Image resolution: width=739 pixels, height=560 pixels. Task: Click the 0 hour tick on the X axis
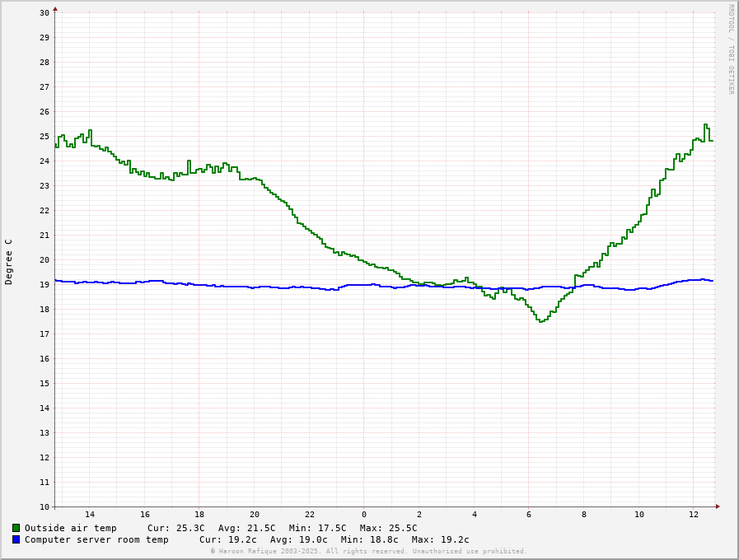point(364,514)
